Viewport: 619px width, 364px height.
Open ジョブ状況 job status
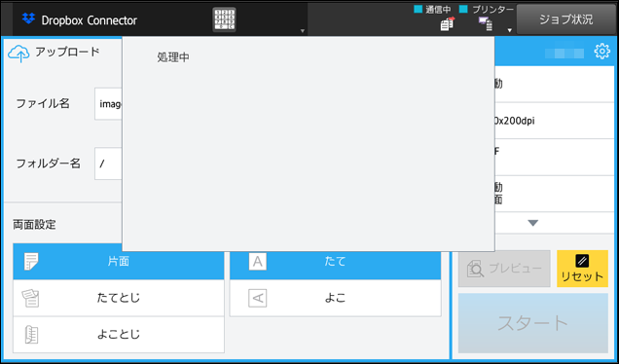(566, 19)
